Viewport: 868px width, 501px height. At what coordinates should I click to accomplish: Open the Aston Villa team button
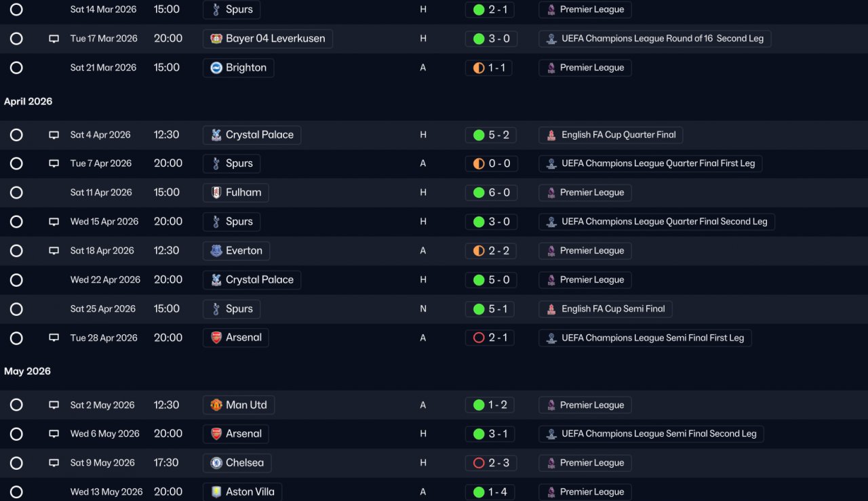click(242, 492)
